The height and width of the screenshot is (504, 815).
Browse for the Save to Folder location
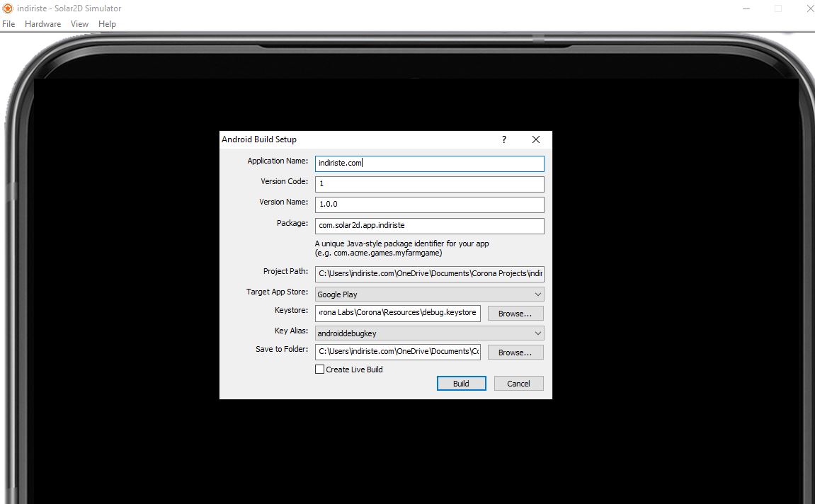click(x=515, y=353)
